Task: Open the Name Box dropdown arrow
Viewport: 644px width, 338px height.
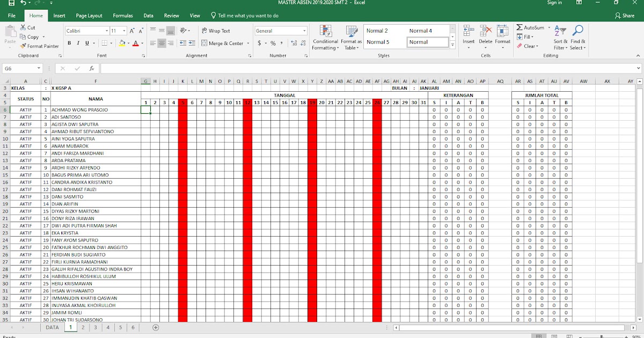Action: (x=39, y=69)
